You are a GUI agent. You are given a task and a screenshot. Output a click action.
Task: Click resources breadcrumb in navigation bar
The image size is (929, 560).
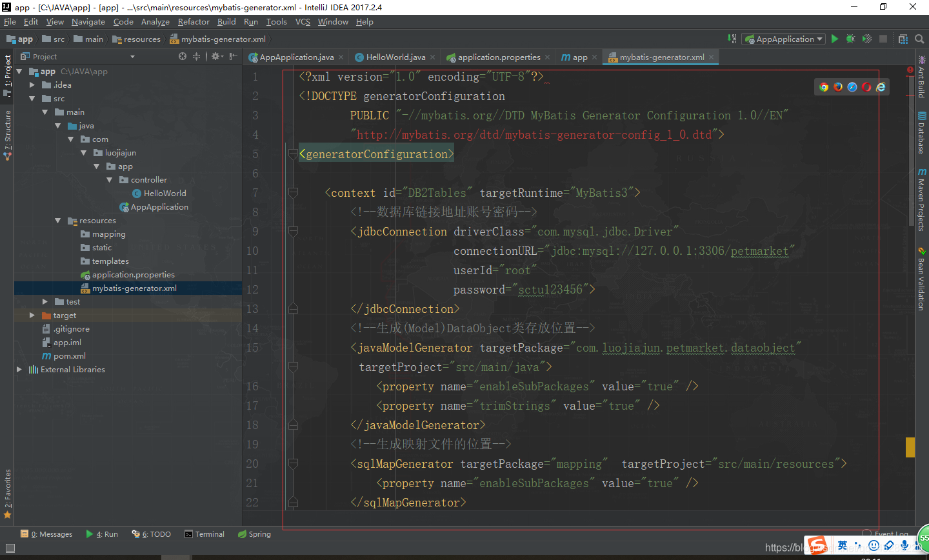pos(137,39)
